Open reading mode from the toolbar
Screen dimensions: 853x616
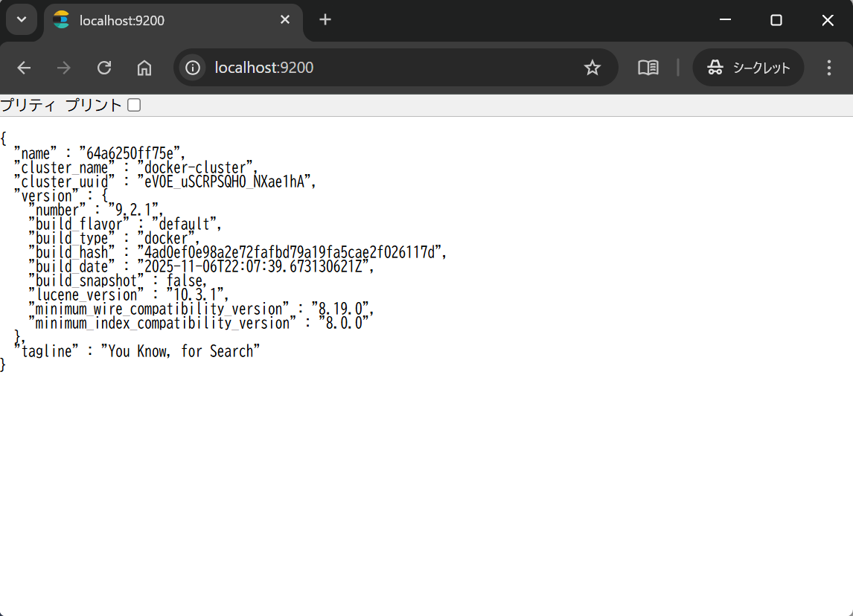tap(648, 68)
